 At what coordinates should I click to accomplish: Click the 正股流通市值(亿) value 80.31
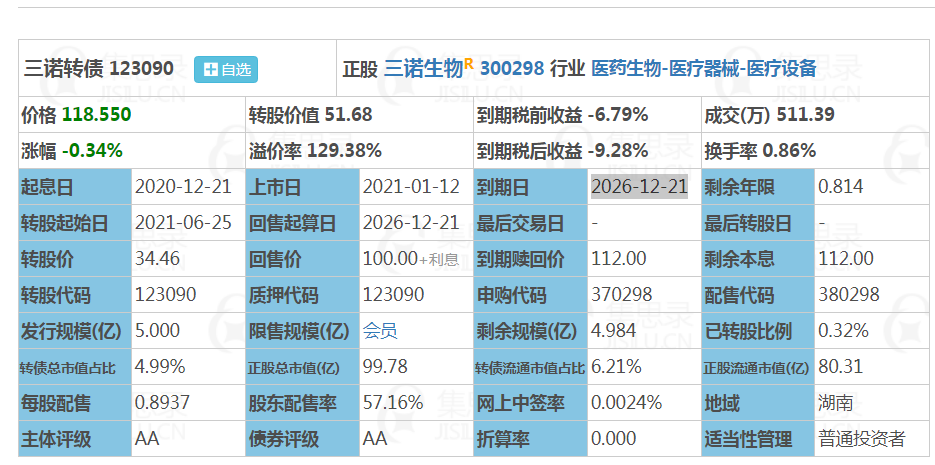pyautogui.click(x=841, y=367)
